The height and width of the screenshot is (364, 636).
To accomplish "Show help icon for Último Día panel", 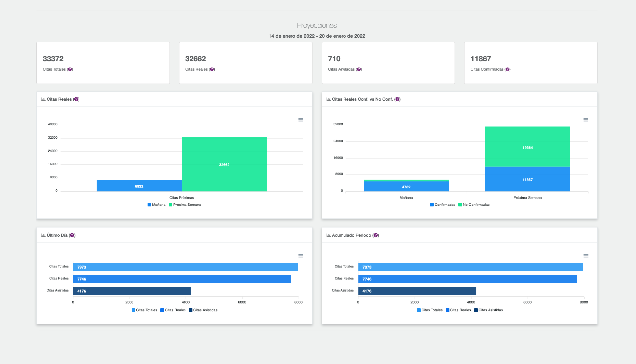I will click(72, 235).
